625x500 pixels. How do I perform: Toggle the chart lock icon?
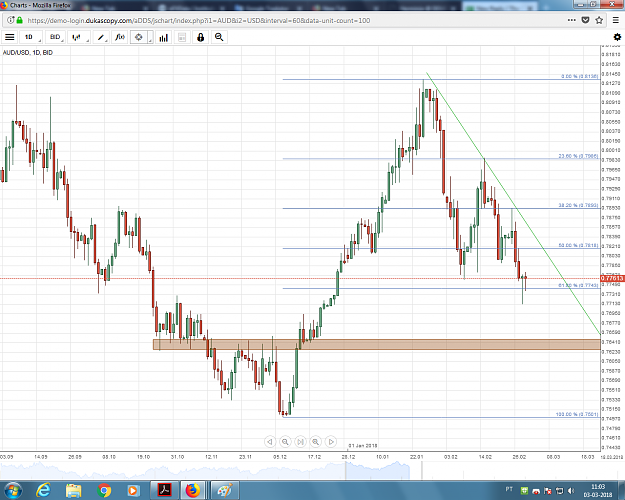coord(200,37)
